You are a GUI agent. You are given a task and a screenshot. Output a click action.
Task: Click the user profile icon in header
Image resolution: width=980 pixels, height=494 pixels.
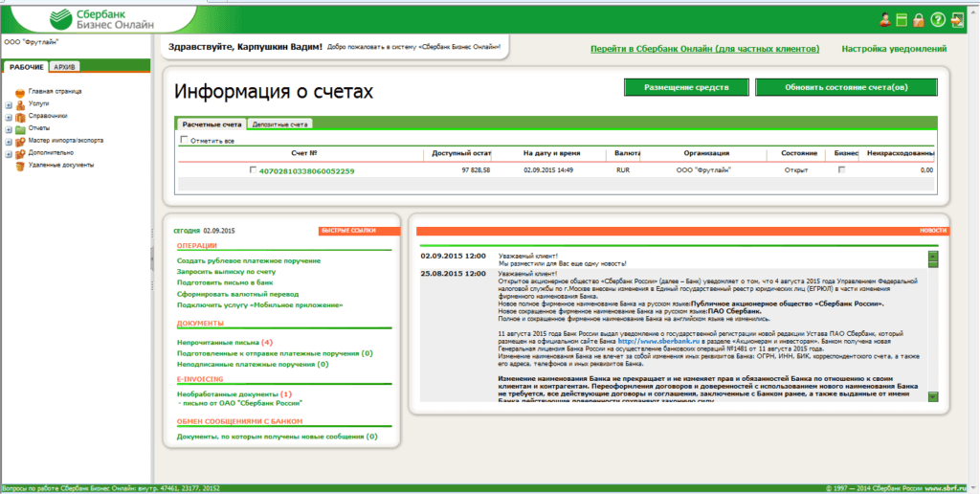pos(885,19)
